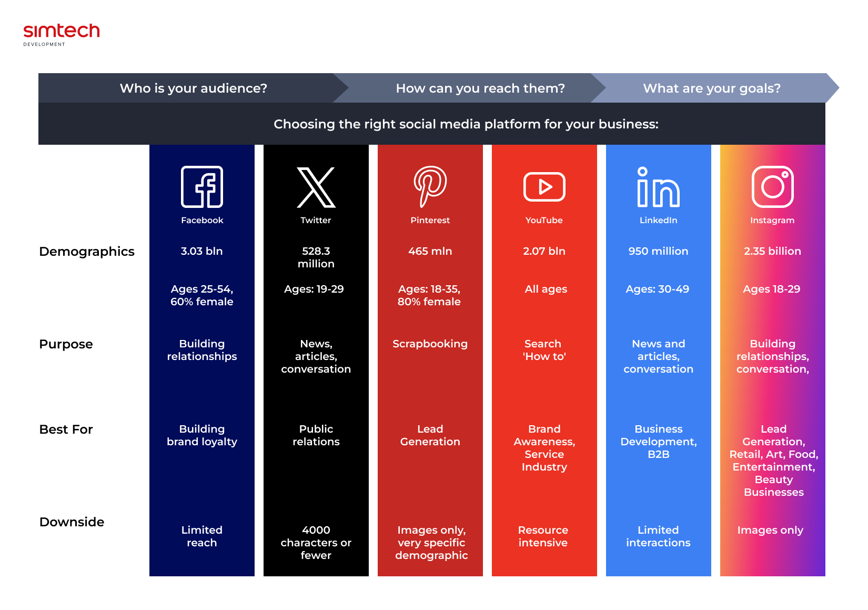Click the 'Downside' row label

(x=72, y=522)
